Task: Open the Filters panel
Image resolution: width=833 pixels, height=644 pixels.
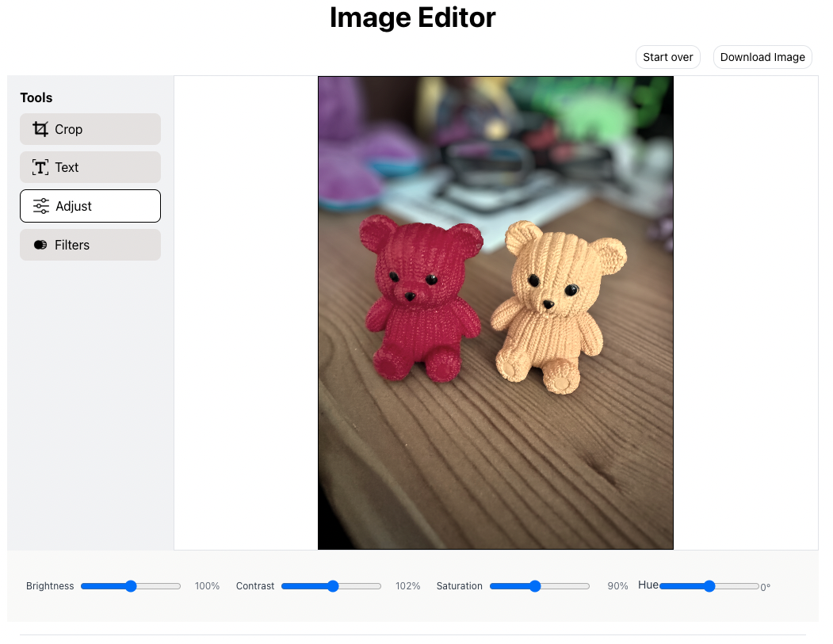Action: [x=90, y=244]
